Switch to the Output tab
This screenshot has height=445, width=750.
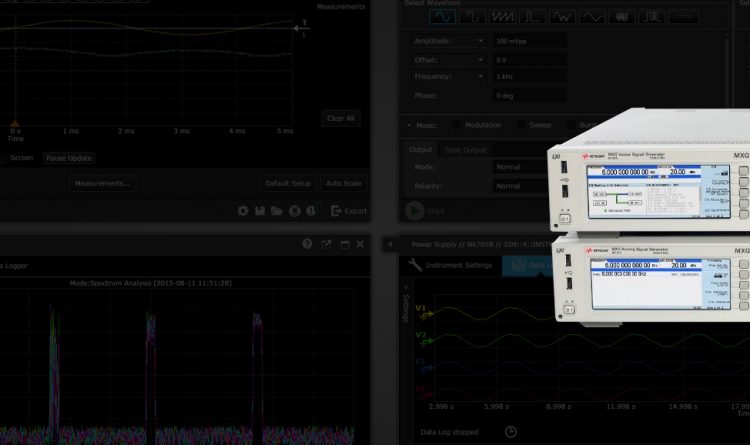pyautogui.click(x=420, y=150)
